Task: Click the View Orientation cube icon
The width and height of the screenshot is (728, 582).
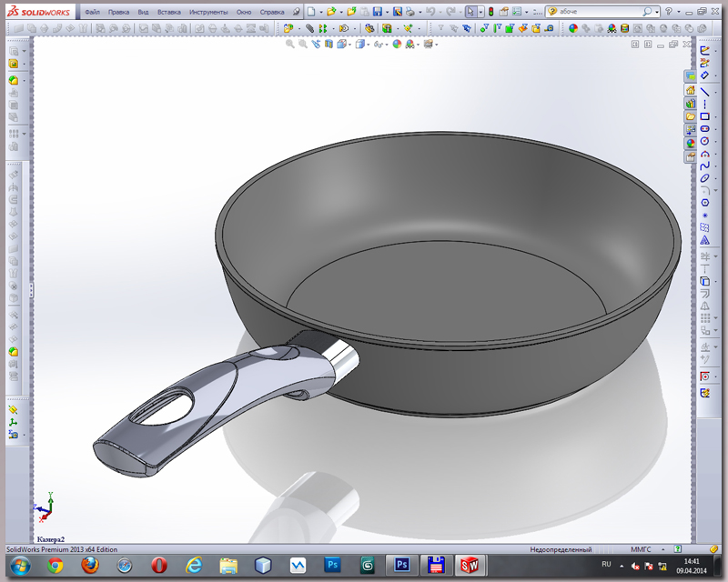Action: click(x=342, y=44)
